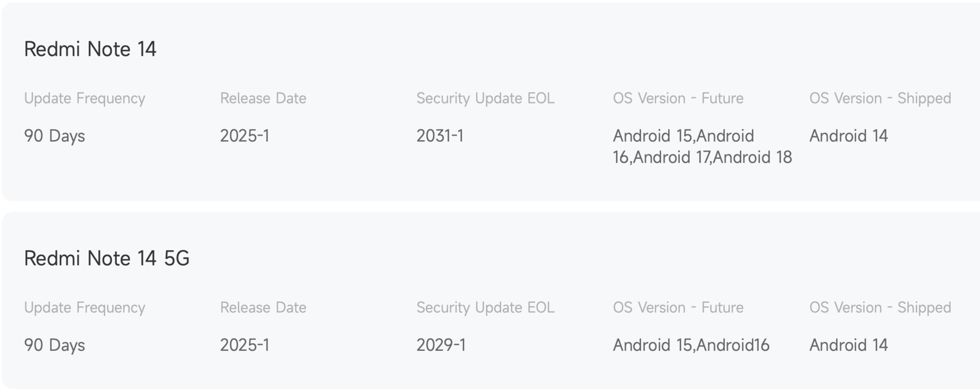980x390 pixels.
Task: Select the 2029-1 security update EOL value
Action: point(441,345)
